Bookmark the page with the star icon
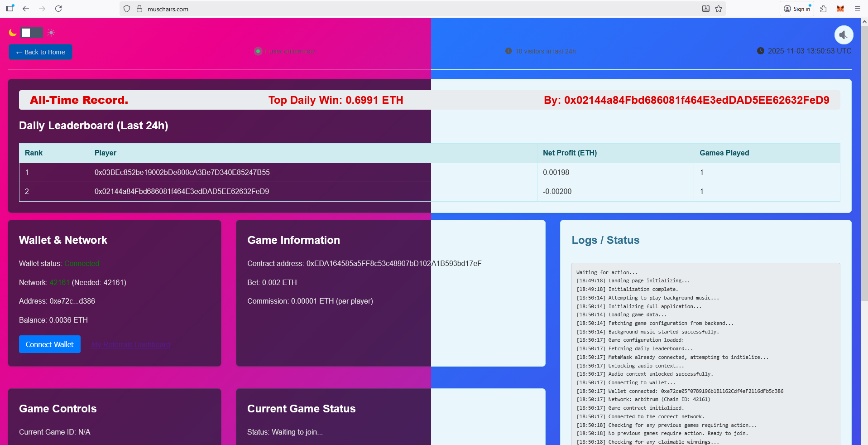The width and height of the screenshot is (868, 445). [719, 9]
